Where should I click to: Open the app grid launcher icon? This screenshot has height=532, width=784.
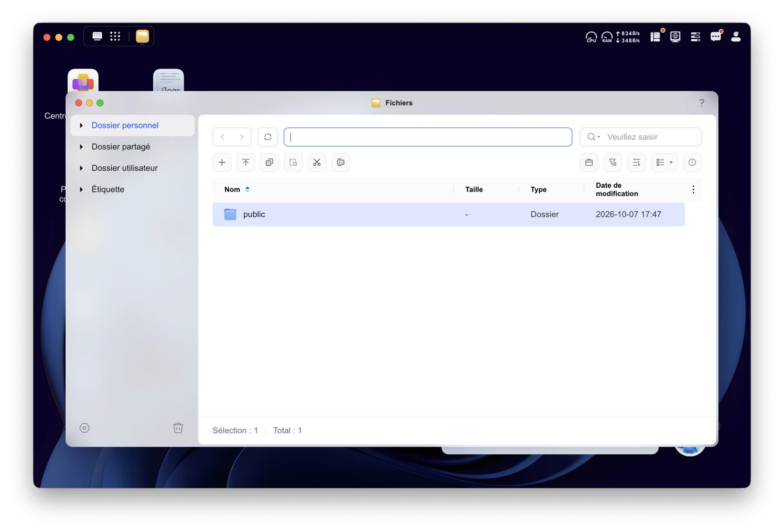[115, 36]
